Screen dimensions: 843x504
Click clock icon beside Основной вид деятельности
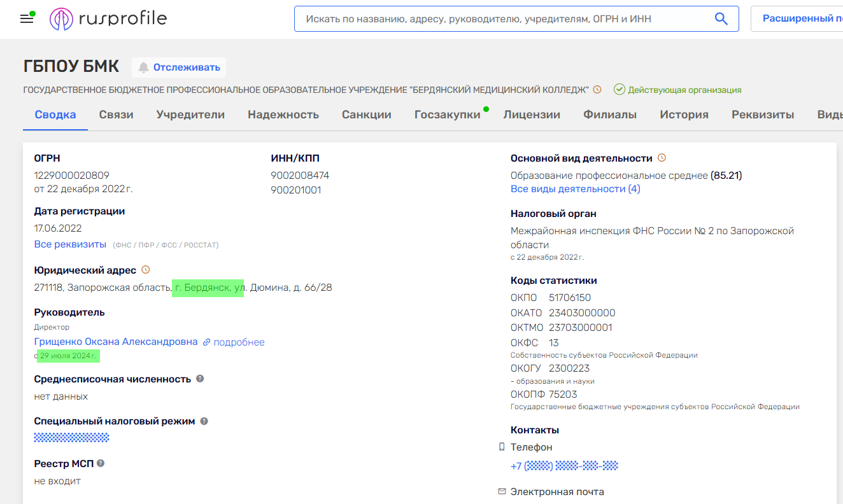[662, 158]
